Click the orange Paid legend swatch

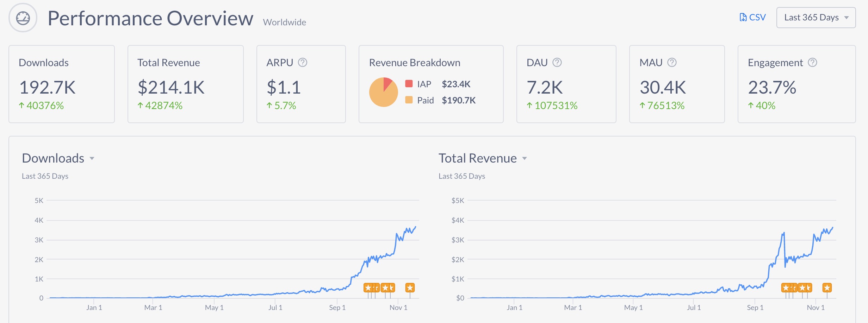[x=409, y=100]
